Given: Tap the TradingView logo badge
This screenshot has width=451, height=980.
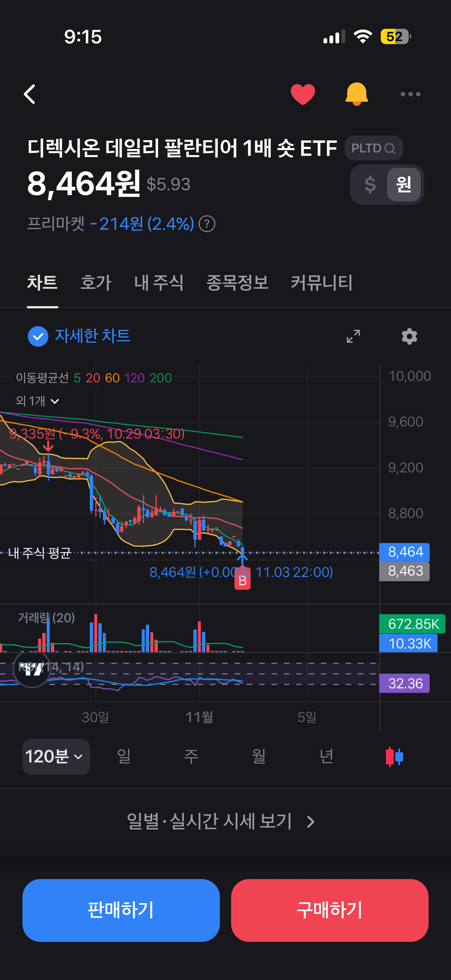Looking at the screenshot, I should click(32, 669).
